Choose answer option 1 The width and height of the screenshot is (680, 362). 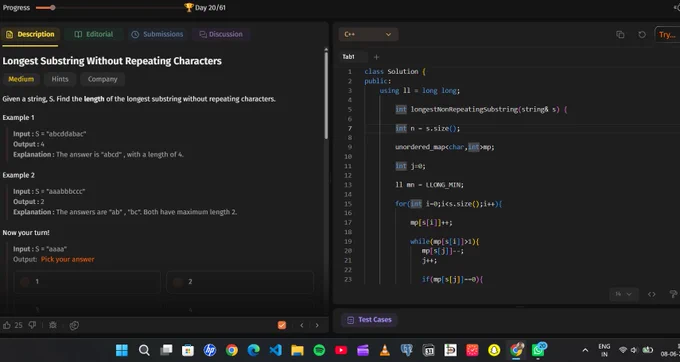87,282
